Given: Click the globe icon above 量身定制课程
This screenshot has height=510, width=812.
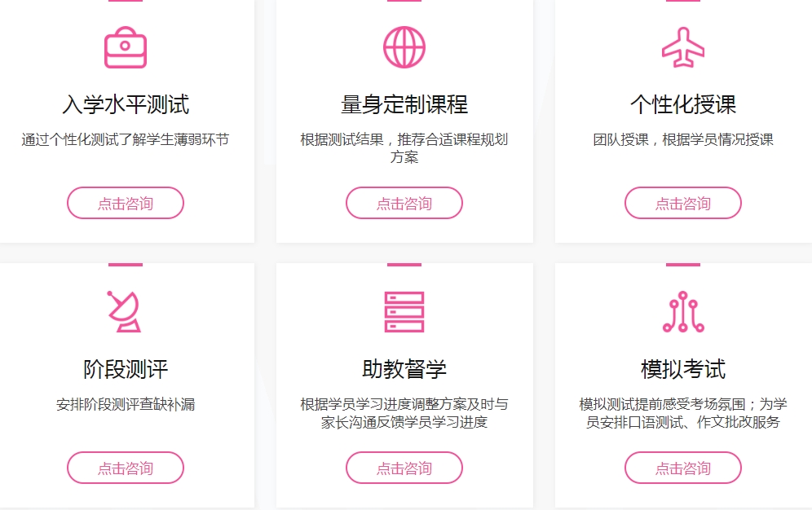Looking at the screenshot, I should tap(404, 47).
